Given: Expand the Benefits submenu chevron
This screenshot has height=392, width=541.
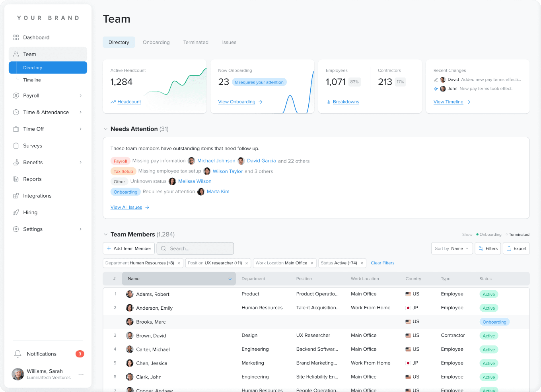Looking at the screenshot, I should [x=80, y=162].
